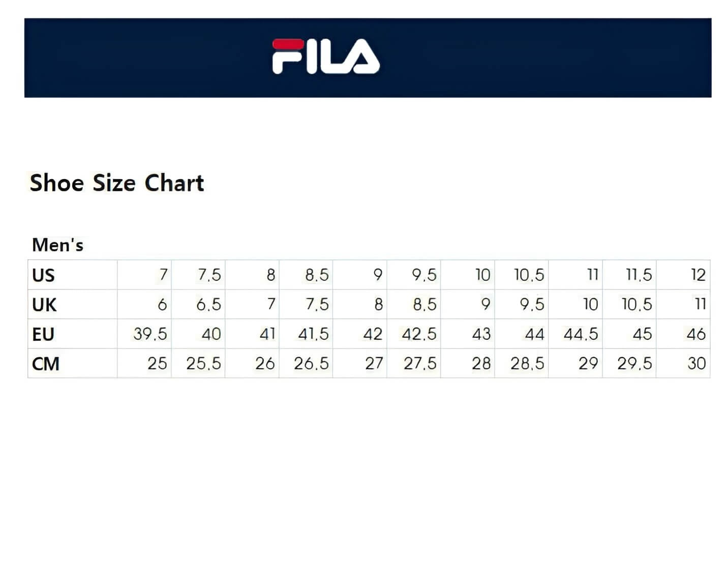This screenshot has width=728, height=582.
Task: Click the FILA logo in the banner
Action: coord(326,56)
